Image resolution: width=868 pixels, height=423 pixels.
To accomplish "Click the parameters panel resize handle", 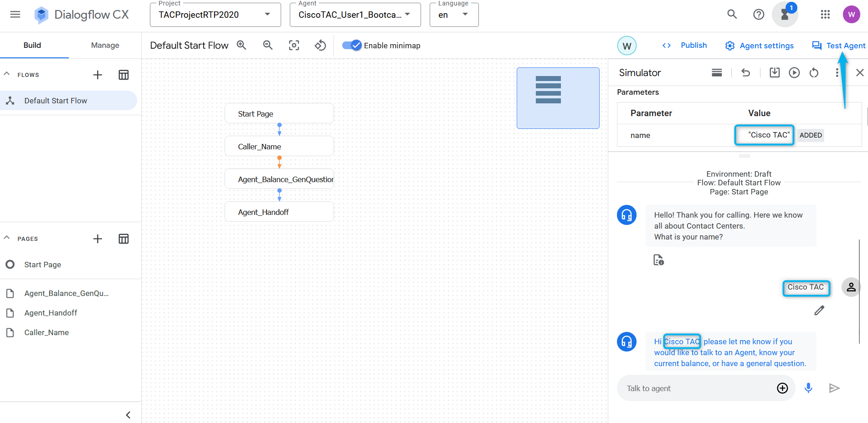I will (x=745, y=156).
